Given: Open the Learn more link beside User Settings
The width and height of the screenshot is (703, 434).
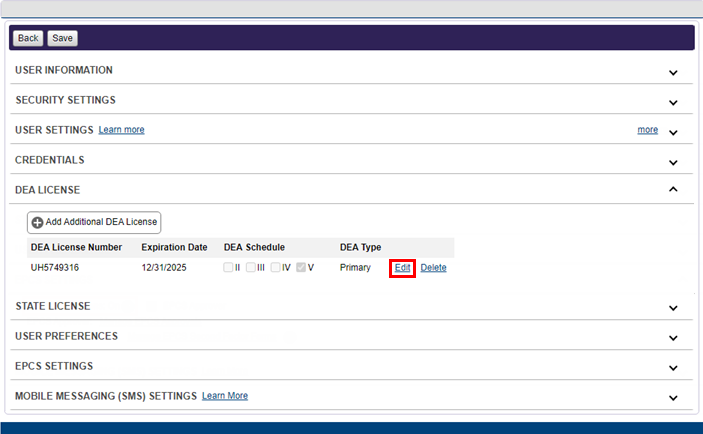Looking at the screenshot, I should click(121, 130).
